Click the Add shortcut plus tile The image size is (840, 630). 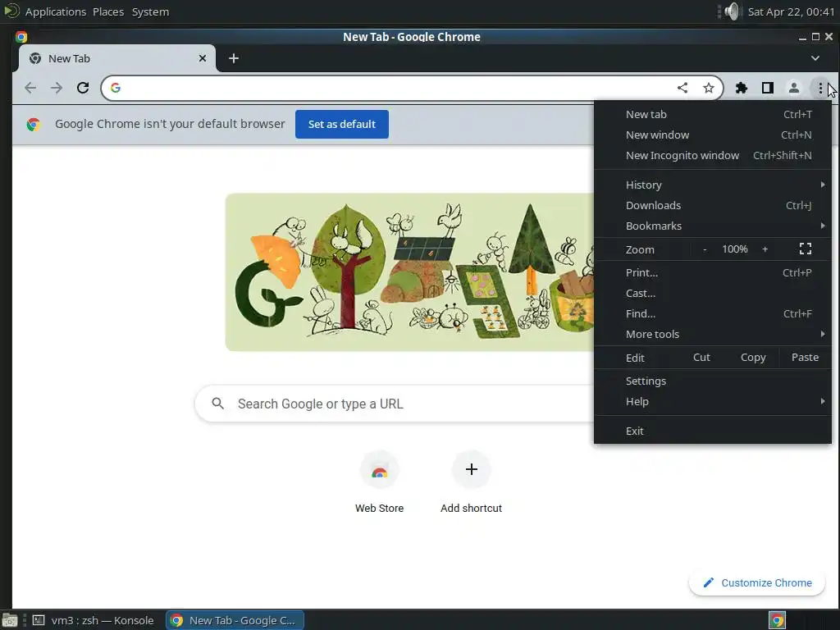[472, 470]
